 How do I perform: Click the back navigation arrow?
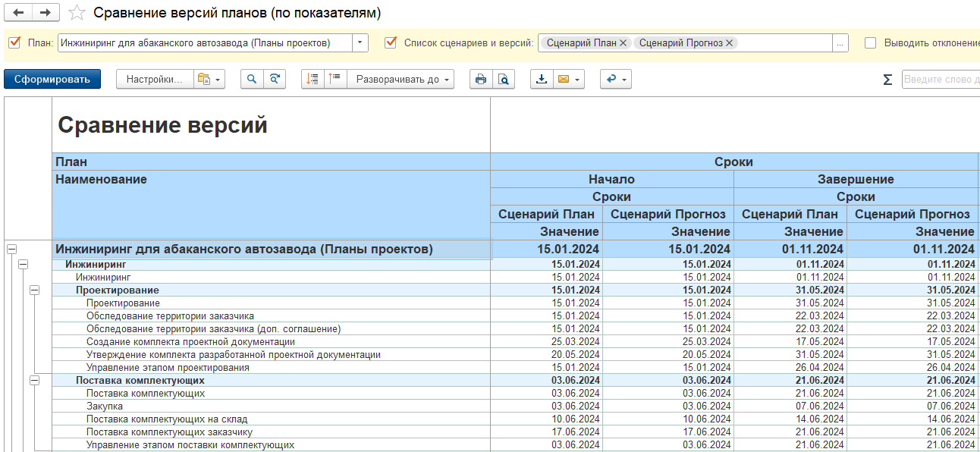click(18, 13)
